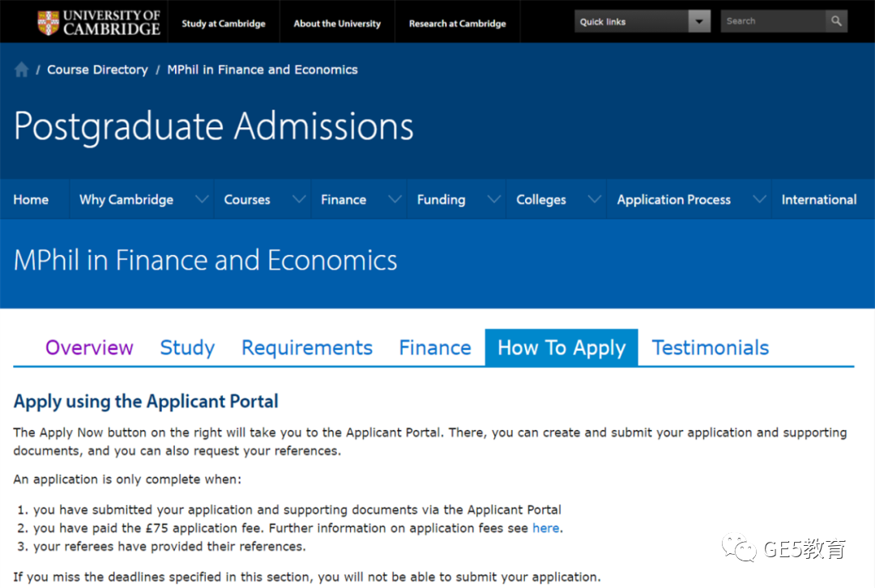Click the MPhil in Finance and Economics title
875x588 pixels.
(205, 260)
